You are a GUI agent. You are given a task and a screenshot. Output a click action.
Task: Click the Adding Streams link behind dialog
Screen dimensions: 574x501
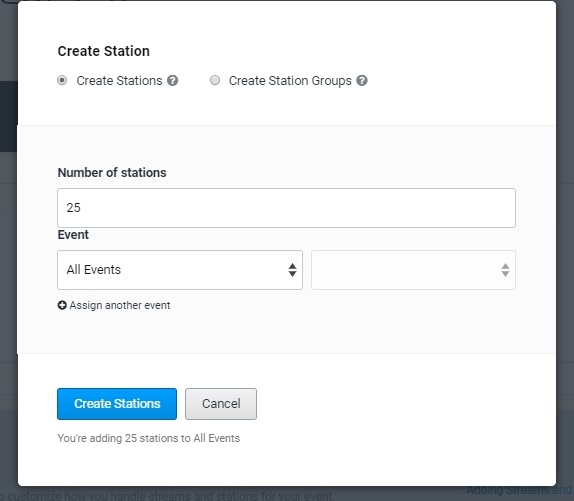point(520,490)
